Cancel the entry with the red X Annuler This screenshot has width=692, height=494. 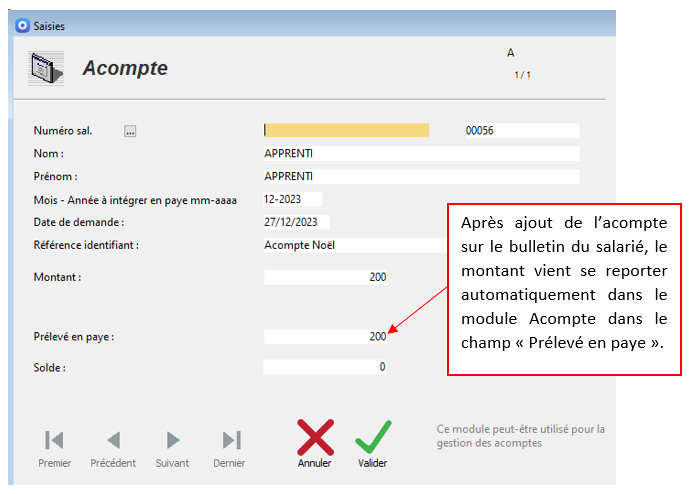pyautogui.click(x=315, y=438)
